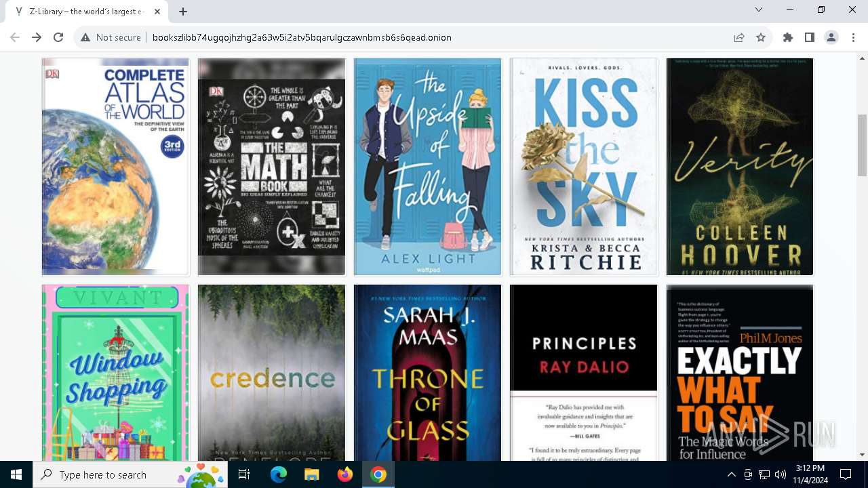The width and height of the screenshot is (868, 488).
Task: Open the volume control tray icon
Action: click(780, 474)
